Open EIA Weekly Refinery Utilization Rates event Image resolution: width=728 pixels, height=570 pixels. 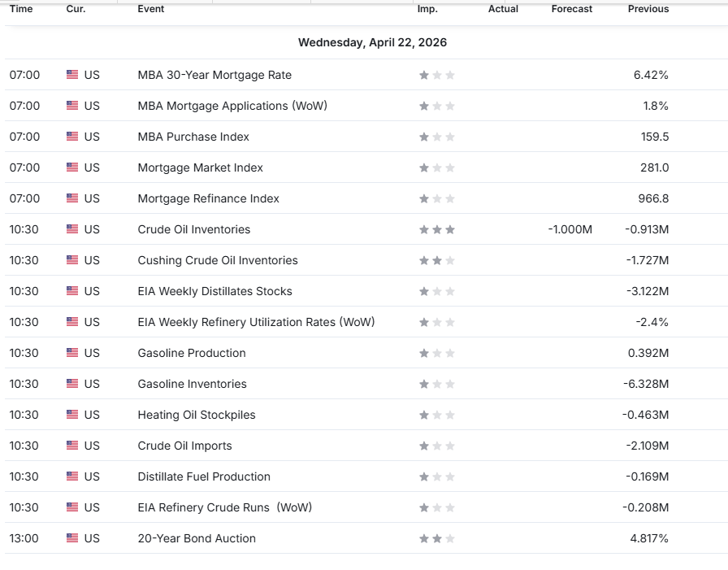pos(256,322)
